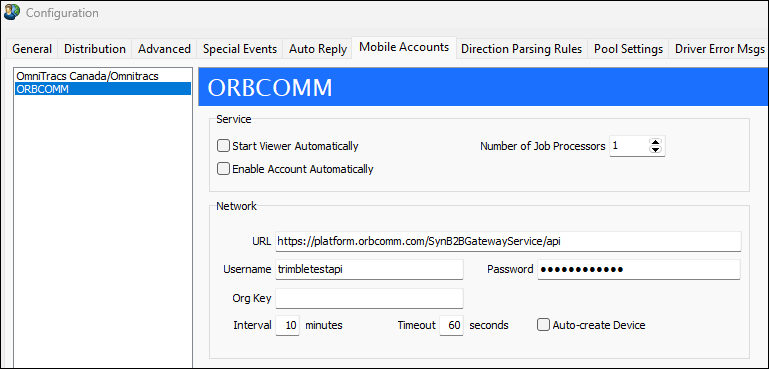This screenshot has width=769, height=369.
Task: Select the Mobile Accounts tab
Action: click(404, 48)
